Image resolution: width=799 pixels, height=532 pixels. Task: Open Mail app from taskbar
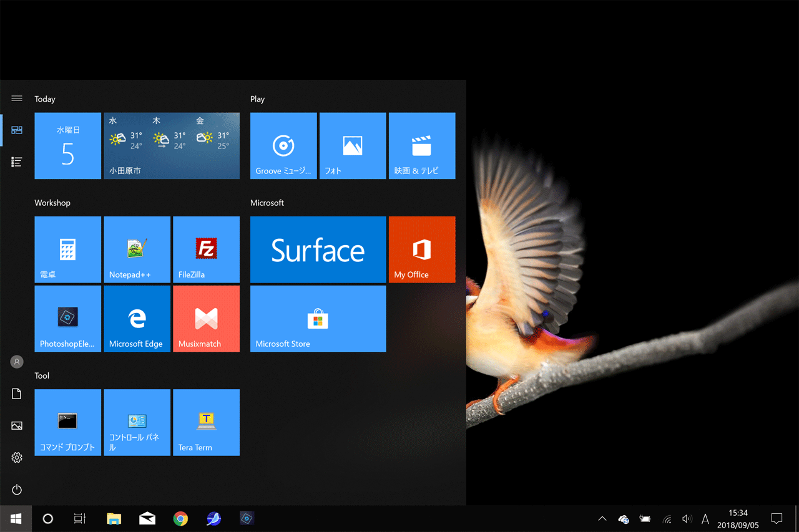(x=147, y=518)
